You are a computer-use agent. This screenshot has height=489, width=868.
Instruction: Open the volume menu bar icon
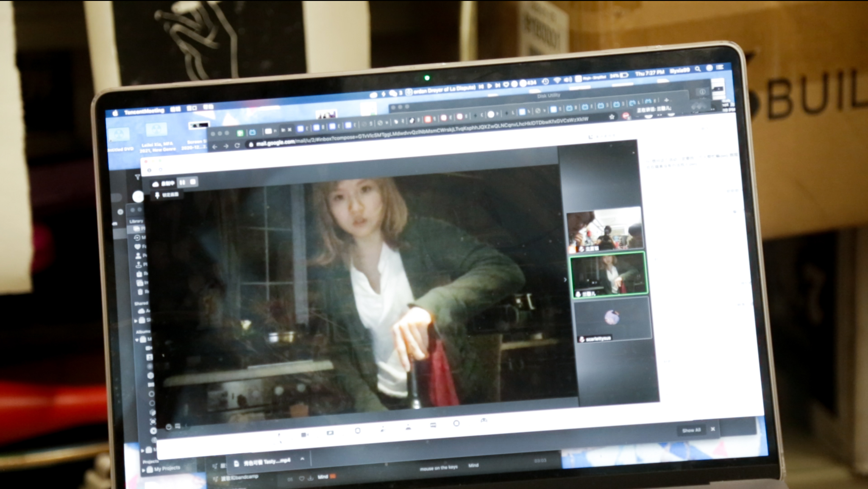568,79
